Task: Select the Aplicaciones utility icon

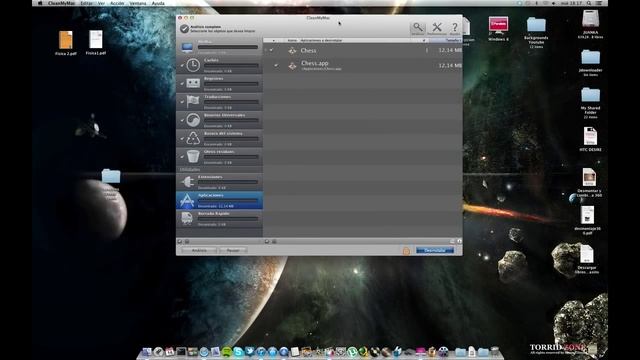Action: click(187, 200)
